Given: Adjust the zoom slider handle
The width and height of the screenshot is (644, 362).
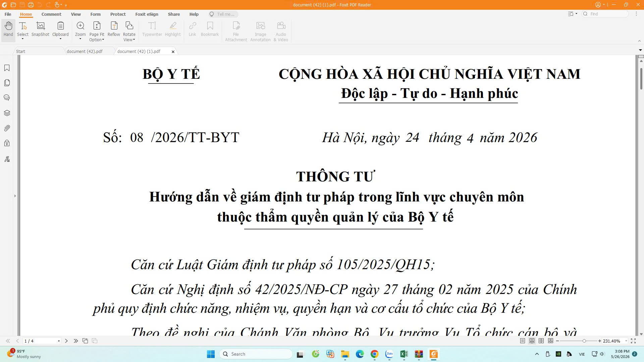Looking at the screenshot, I should point(584,341).
